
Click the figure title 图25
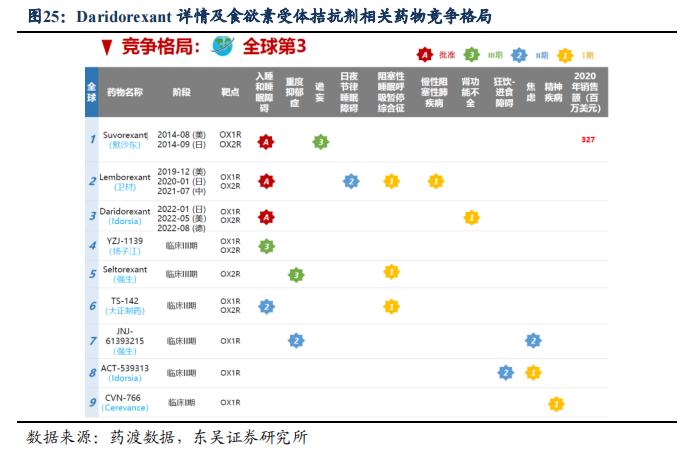pos(260,16)
